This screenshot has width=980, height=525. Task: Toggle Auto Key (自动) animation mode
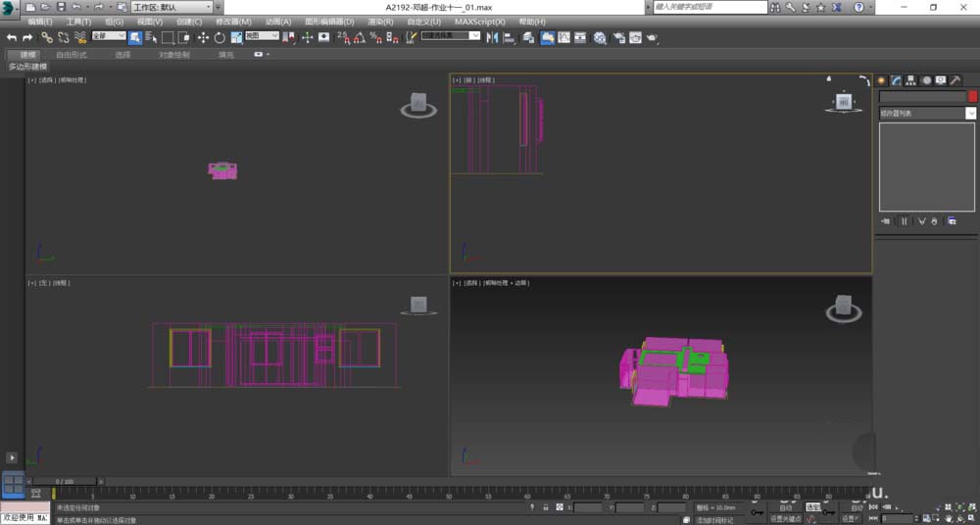click(786, 507)
